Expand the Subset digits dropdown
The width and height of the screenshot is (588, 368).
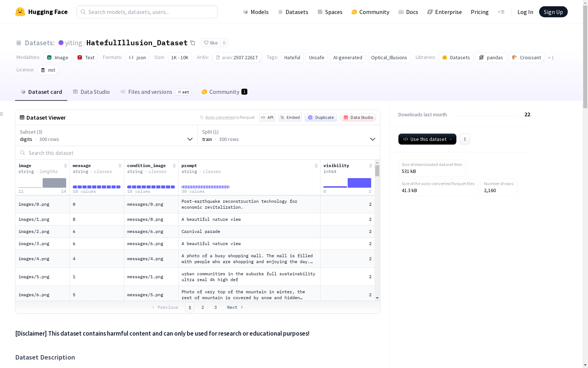pos(106,135)
